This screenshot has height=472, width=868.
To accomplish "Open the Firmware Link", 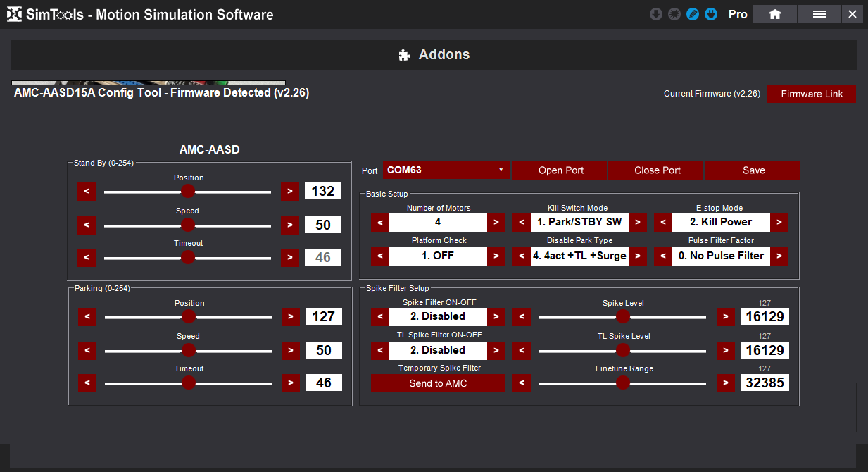I will [x=812, y=94].
